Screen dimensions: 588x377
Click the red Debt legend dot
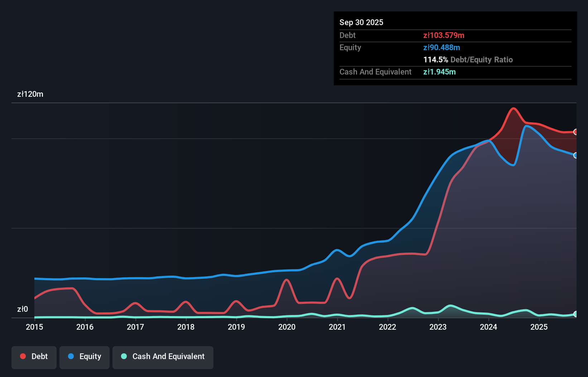click(x=23, y=356)
